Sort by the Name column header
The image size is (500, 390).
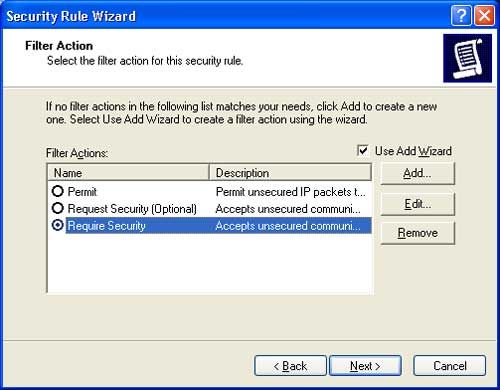click(x=128, y=173)
